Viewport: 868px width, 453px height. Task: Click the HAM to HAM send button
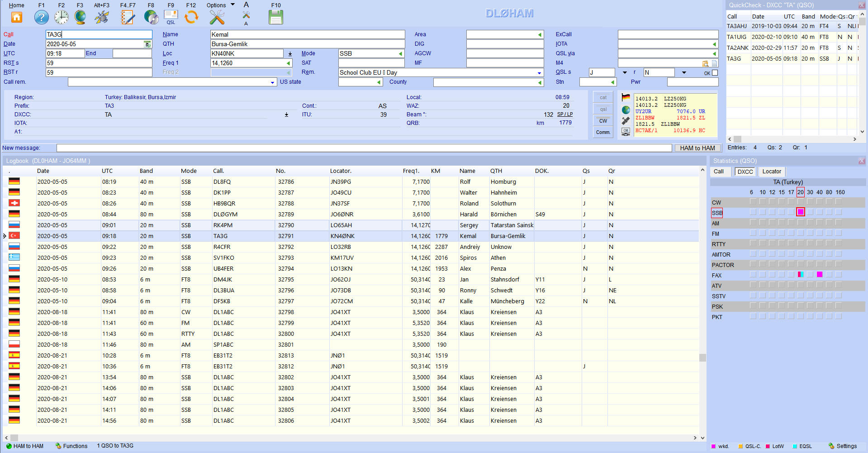(x=697, y=148)
